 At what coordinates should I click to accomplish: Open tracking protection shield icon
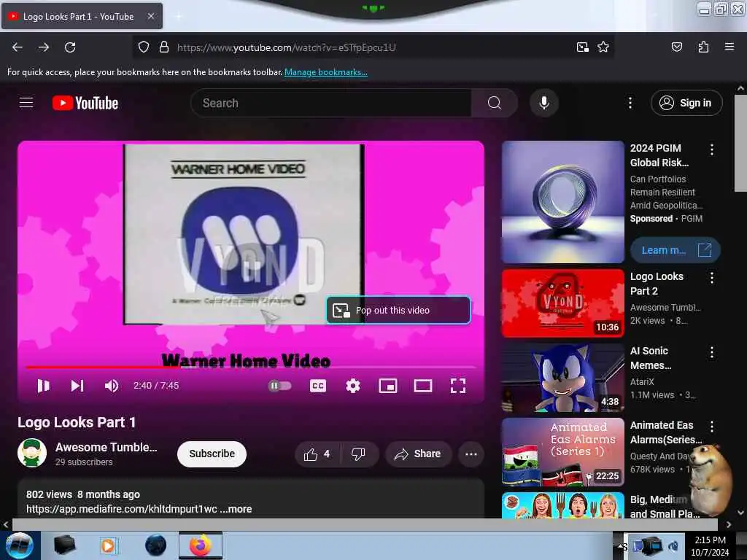pos(144,47)
